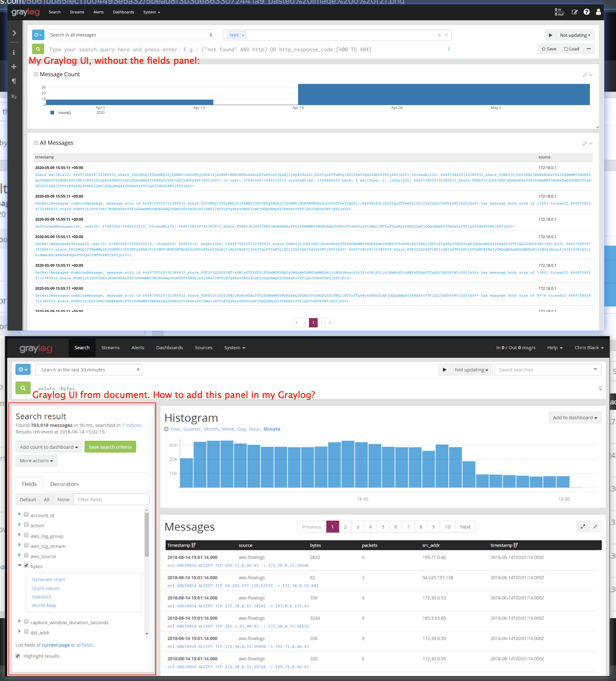This screenshot has width=616, height=681.
Task: Switch to the Decorators tab
Action: pos(64,484)
